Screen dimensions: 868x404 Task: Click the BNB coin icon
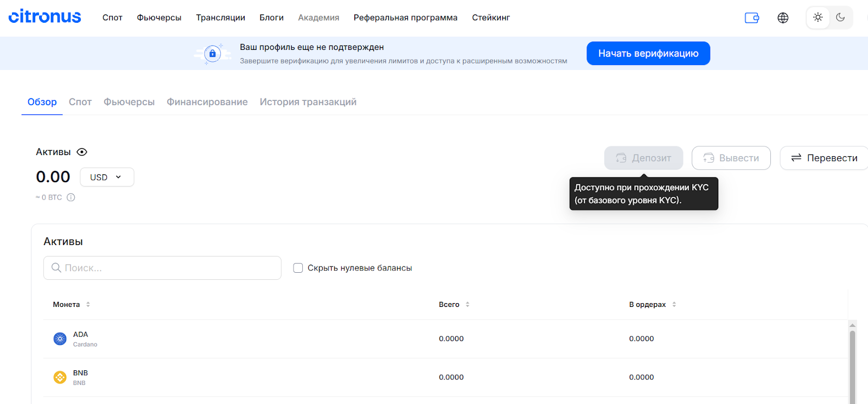click(60, 377)
